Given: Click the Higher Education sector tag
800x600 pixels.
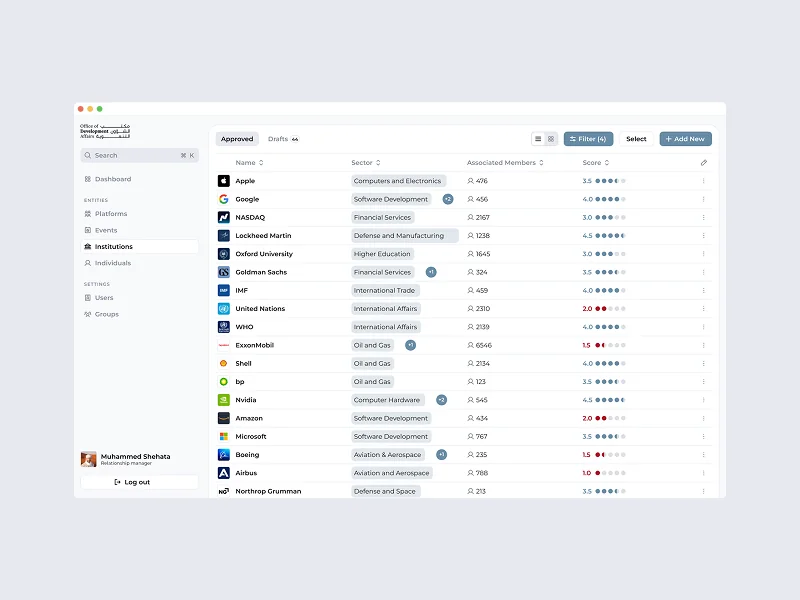Looking at the screenshot, I should [x=383, y=254].
